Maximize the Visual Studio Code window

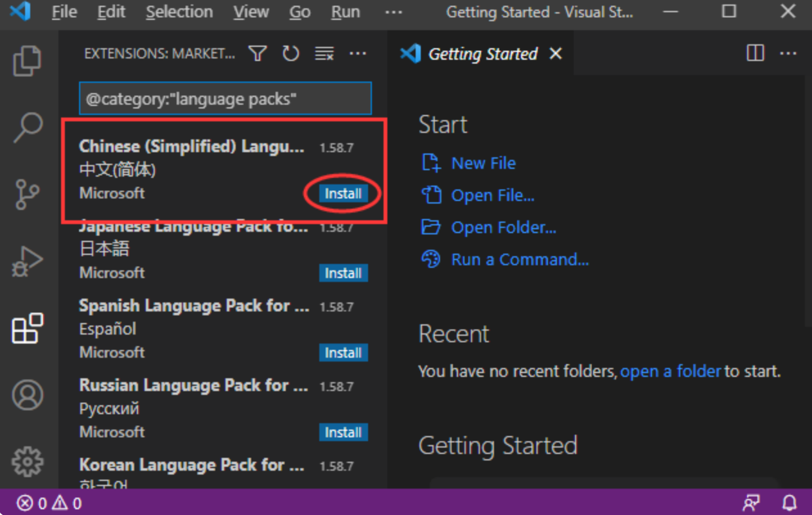[x=729, y=12]
